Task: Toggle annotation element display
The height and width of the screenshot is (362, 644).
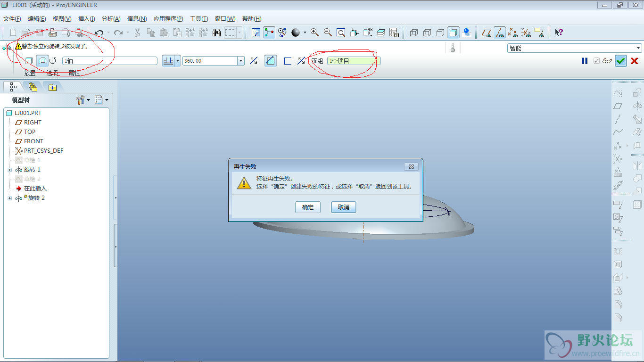Action: click(539, 33)
